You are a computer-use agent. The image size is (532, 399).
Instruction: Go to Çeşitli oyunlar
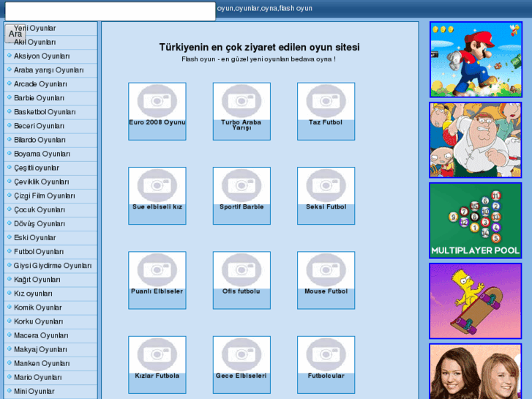coord(37,168)
